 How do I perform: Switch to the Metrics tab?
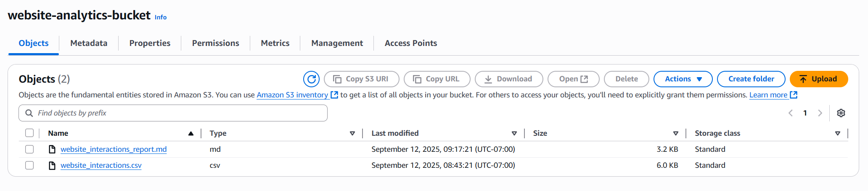[275, 43]
